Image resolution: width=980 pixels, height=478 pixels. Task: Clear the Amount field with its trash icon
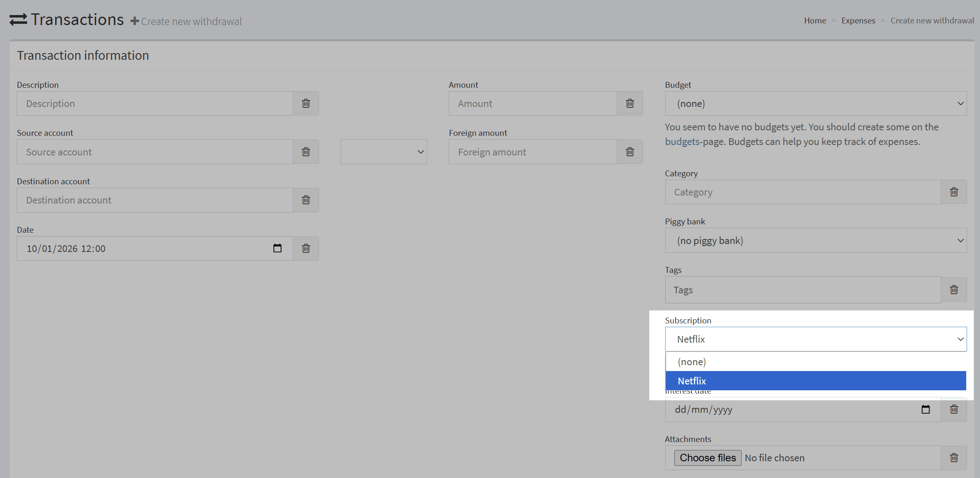click(630, 103)
